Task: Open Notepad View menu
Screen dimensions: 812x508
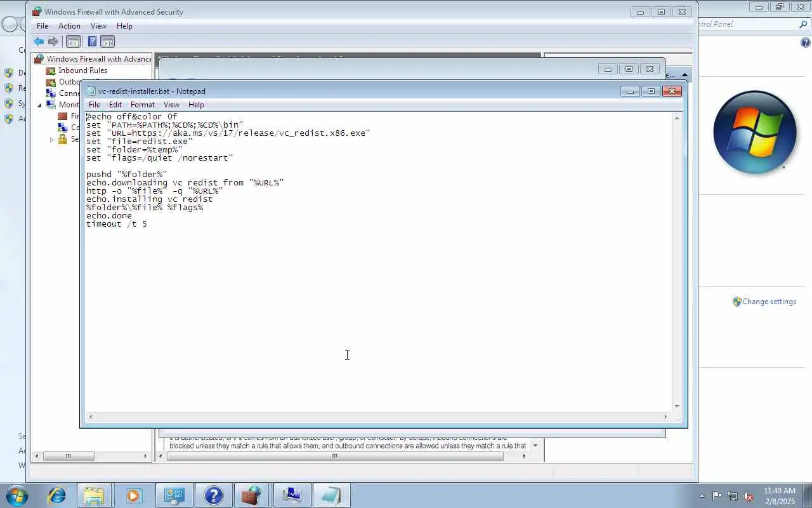Action: pyautogui.click(x=171, y=105)
